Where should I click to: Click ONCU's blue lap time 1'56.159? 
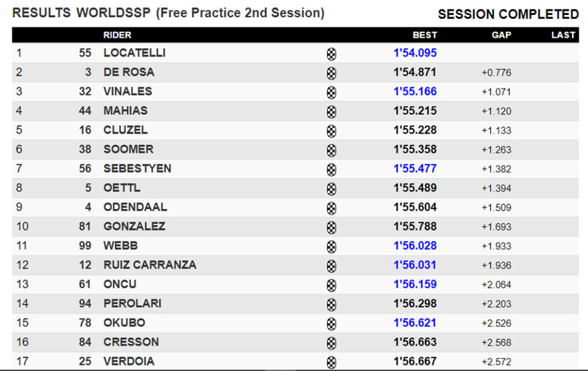[415, 284]
